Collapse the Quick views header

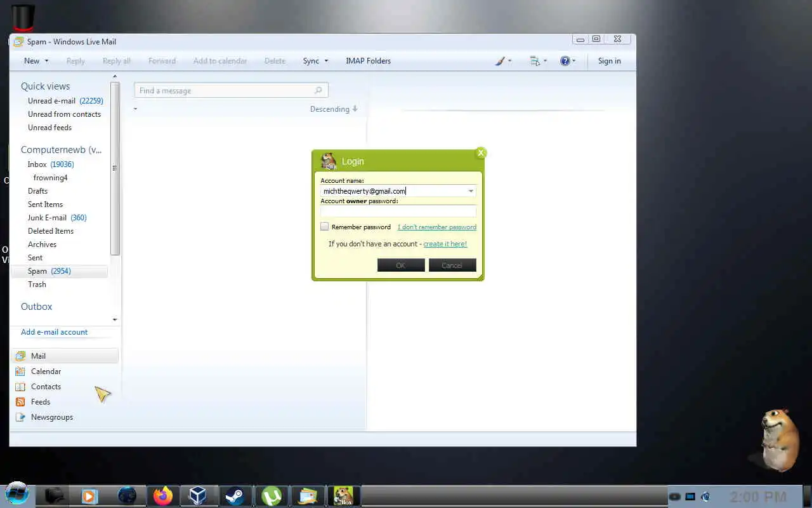point(45,86)
